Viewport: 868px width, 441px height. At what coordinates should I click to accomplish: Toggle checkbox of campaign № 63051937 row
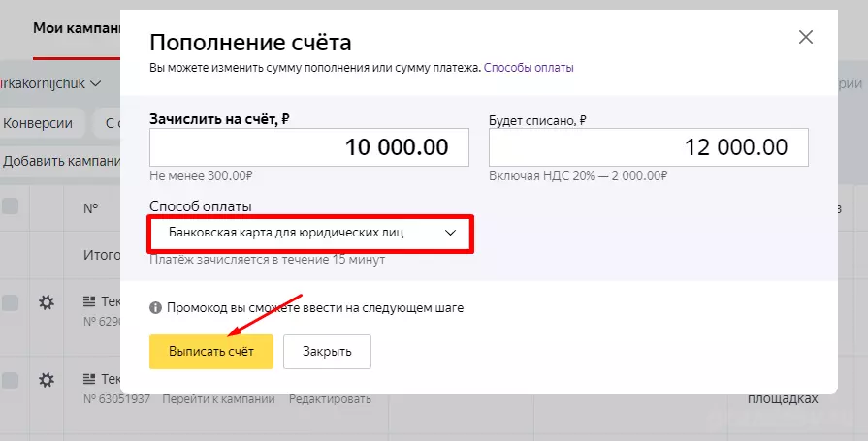pyautogui.click(x=10, y=380)
